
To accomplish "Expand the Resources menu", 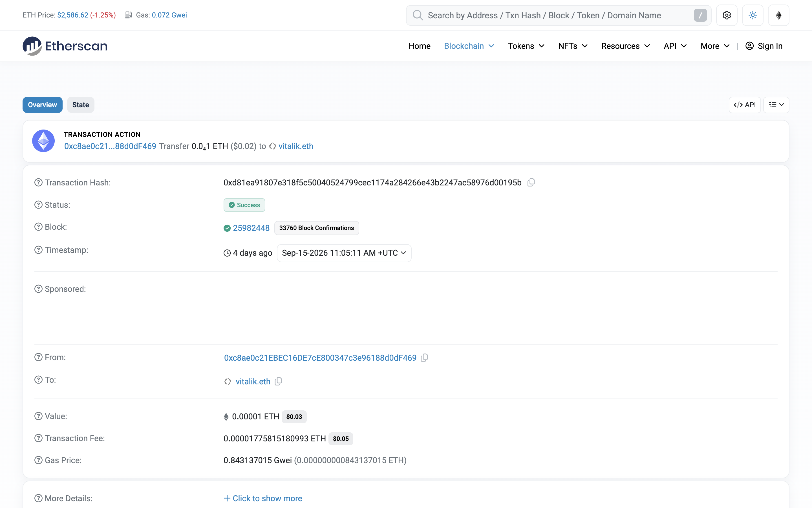I will point(625,46).
